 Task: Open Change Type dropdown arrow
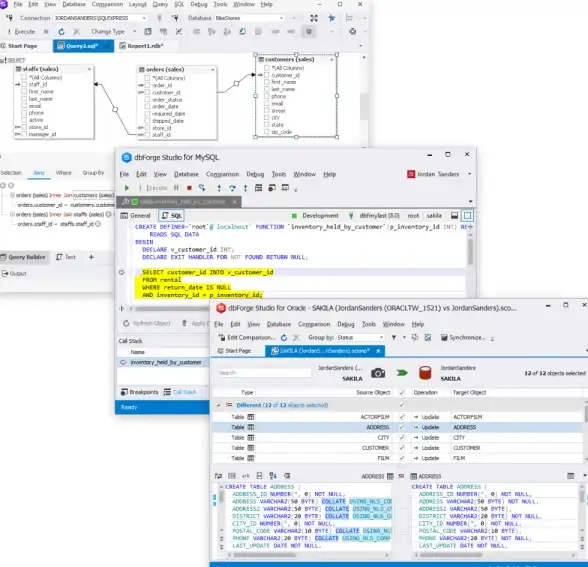click(x=135, y=32)
